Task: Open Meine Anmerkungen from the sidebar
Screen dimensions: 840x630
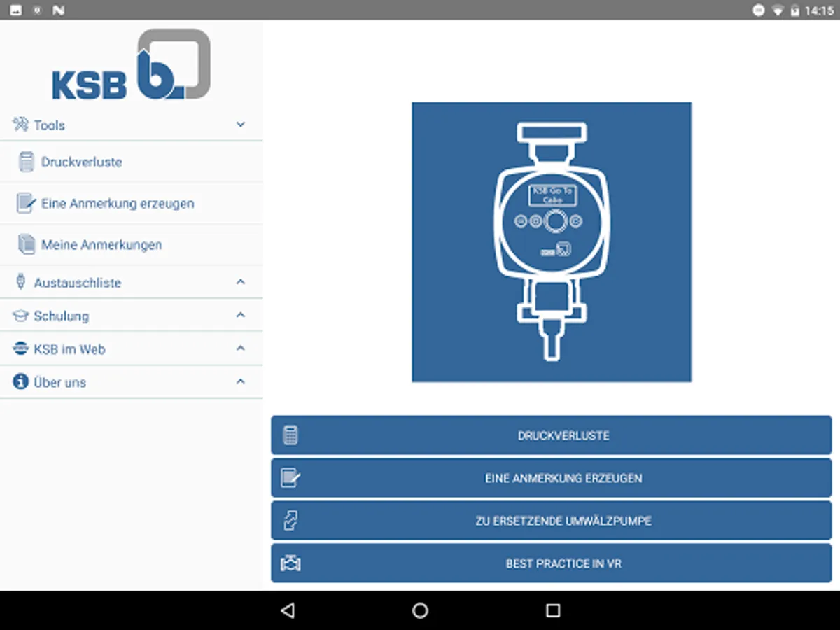Action: (132, 244)
